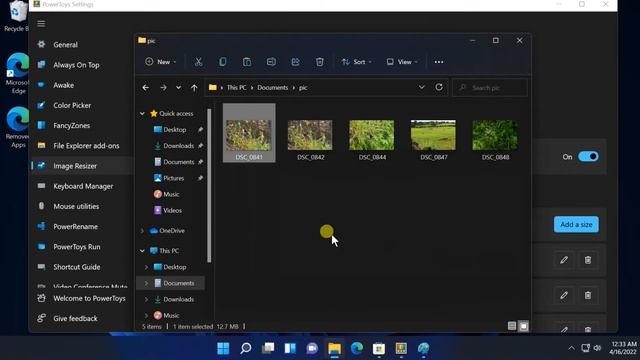Open Pictures in Quick access
Viewport: 640px width, 360px height.
tap(173, 178)
